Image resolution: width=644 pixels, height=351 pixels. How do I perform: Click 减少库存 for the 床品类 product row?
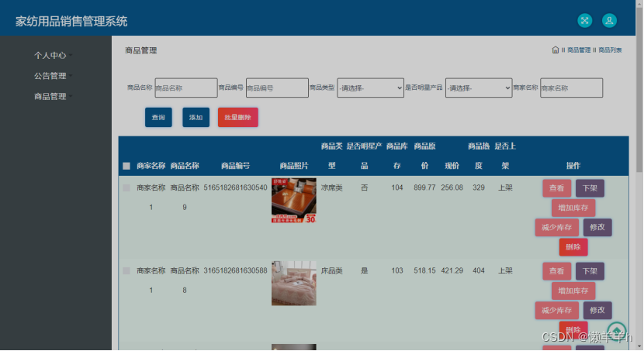[x=556, y=311]
